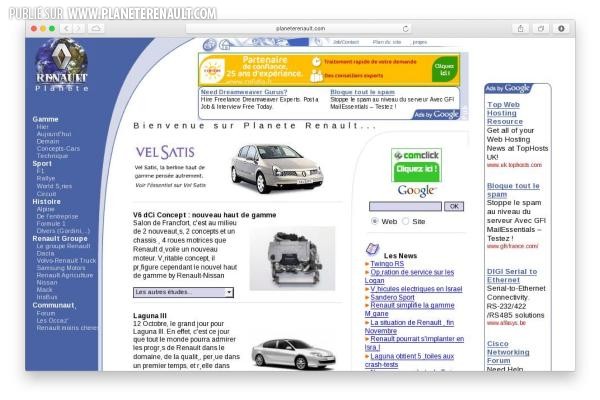Image resolution: width=600 pixels, height=400 pixels.
Task: Open the Sport section in sidebar
Action: point(42,164)
